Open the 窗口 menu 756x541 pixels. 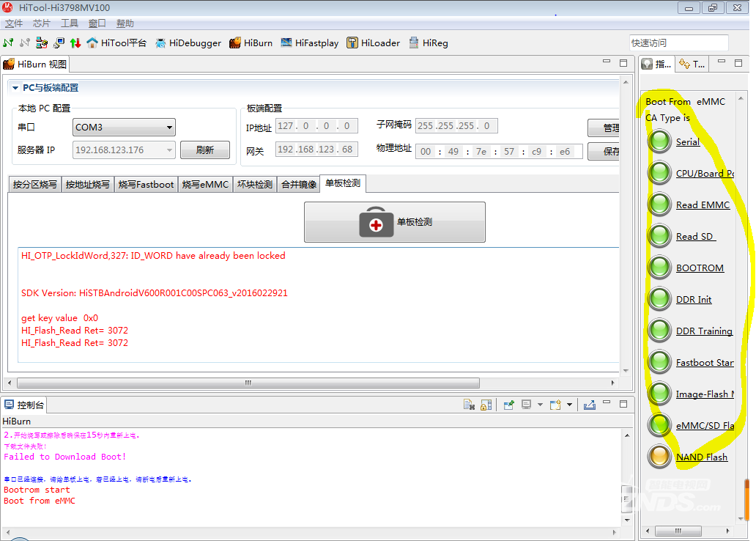coord(97,23)
